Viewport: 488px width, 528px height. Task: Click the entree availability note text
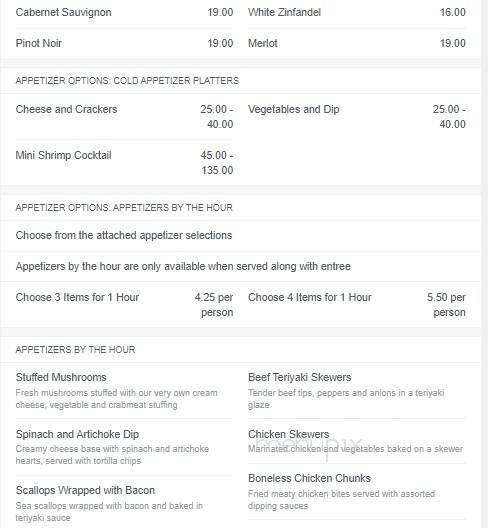(183, 266)
